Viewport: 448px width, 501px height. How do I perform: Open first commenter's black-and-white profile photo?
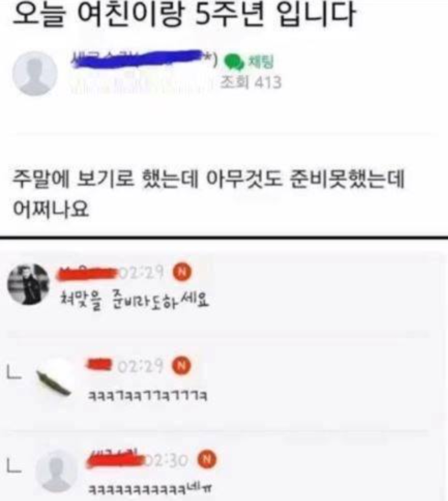point(28,284)
